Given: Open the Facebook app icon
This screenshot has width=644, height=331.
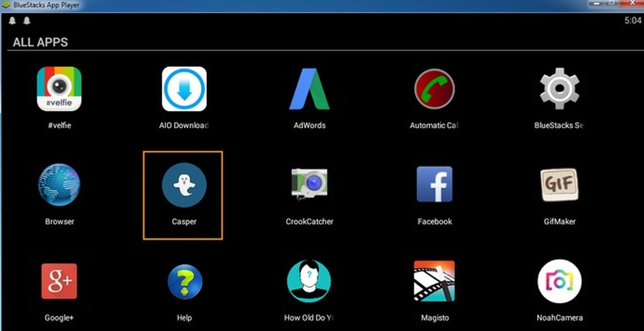Looking at the screenshot, I should (x=435, y=184).
